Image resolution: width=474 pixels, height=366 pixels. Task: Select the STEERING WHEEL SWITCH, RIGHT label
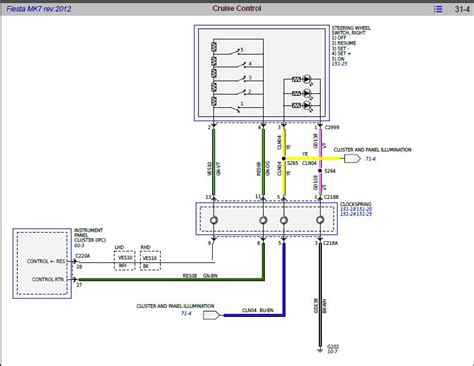[351, 30]
